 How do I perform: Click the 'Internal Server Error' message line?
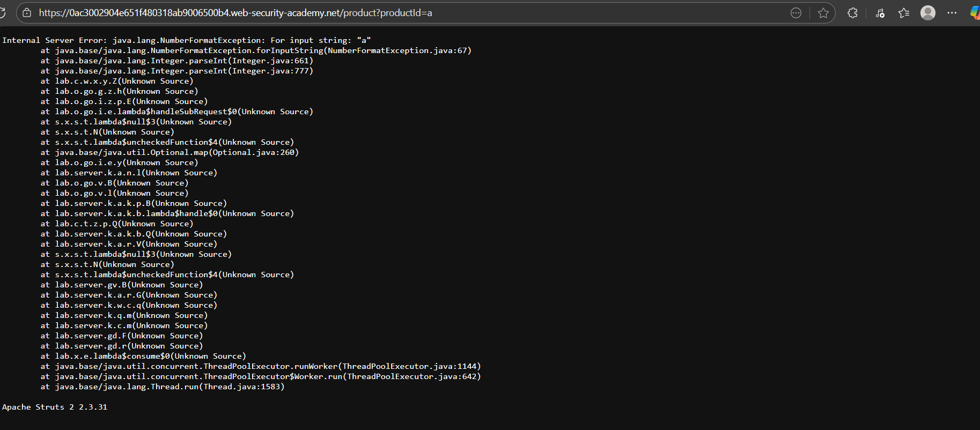(186, 40)
